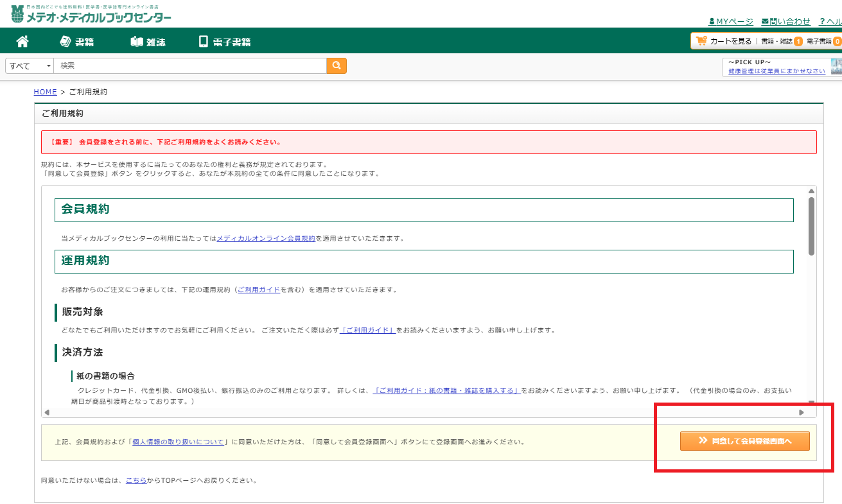Click the 電子書籍 cart count badge
Image resolution: width=842 pixels, height=504 pixels.
(x=838, y=42)
